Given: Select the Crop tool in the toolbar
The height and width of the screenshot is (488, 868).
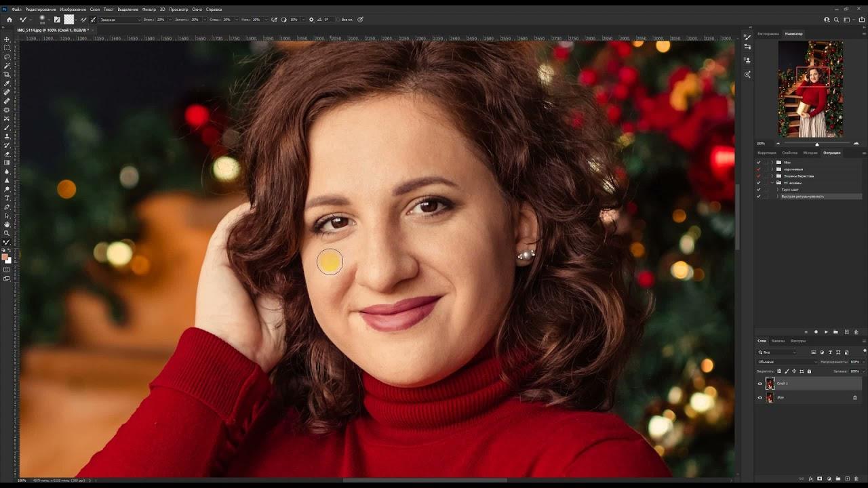Looking at the screenshot, I should click(7, 75).
